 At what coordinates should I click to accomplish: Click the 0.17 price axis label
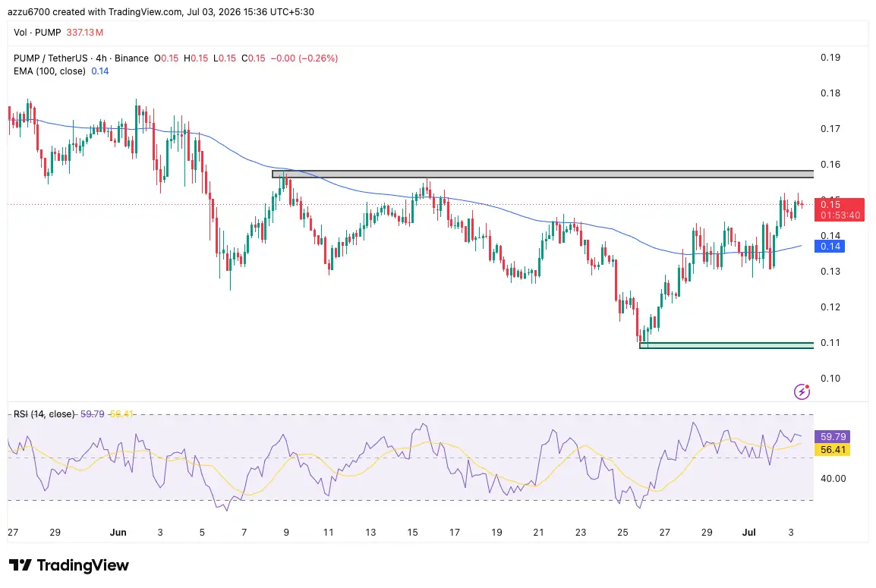point(830,128)
